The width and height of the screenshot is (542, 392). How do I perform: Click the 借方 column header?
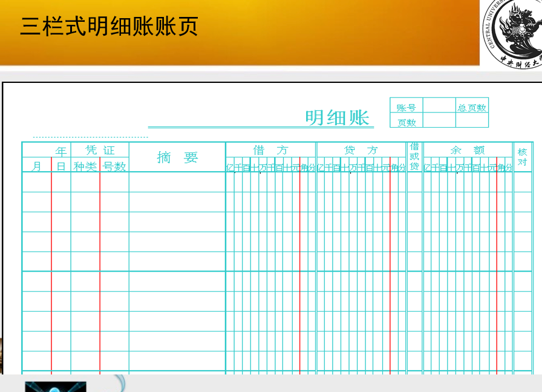270,150
